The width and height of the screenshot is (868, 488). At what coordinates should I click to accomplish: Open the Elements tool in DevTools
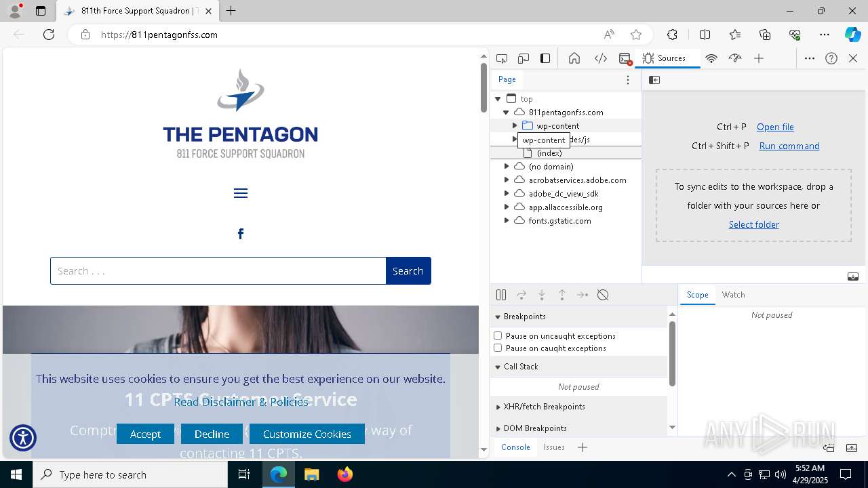point(601,58)
